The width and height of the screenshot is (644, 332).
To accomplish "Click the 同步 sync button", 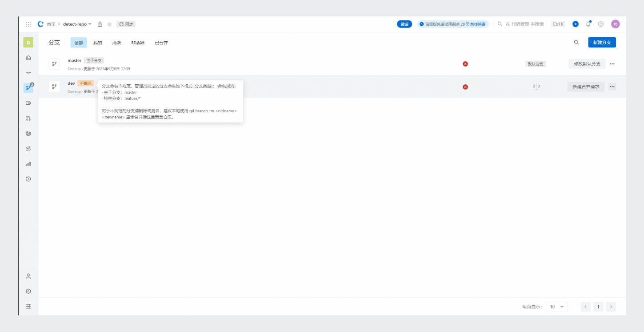I will 126,24.
